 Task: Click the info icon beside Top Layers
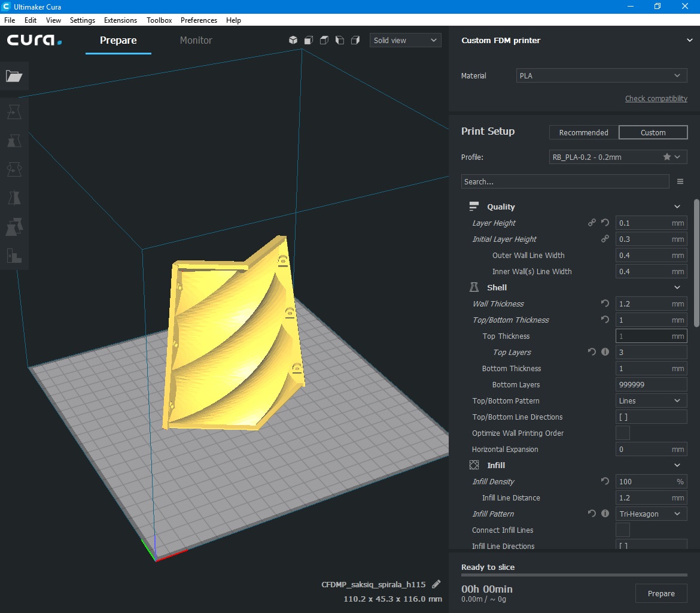click(605, 352)
